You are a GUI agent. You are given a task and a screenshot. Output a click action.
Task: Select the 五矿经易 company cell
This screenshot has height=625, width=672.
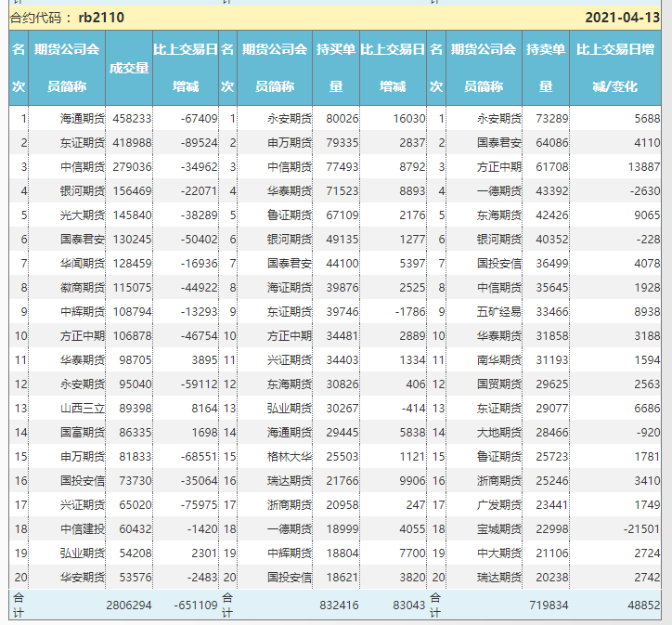pyautogui.click(x=498, y=311)
